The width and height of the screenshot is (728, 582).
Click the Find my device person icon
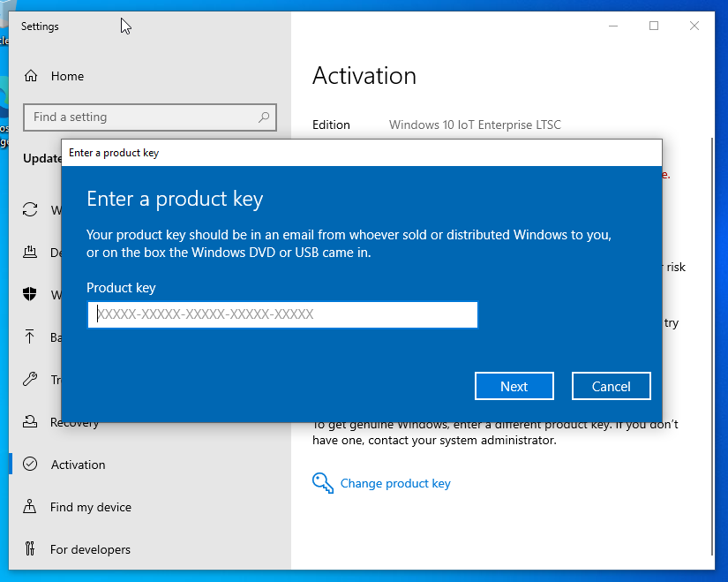(31, 507)
